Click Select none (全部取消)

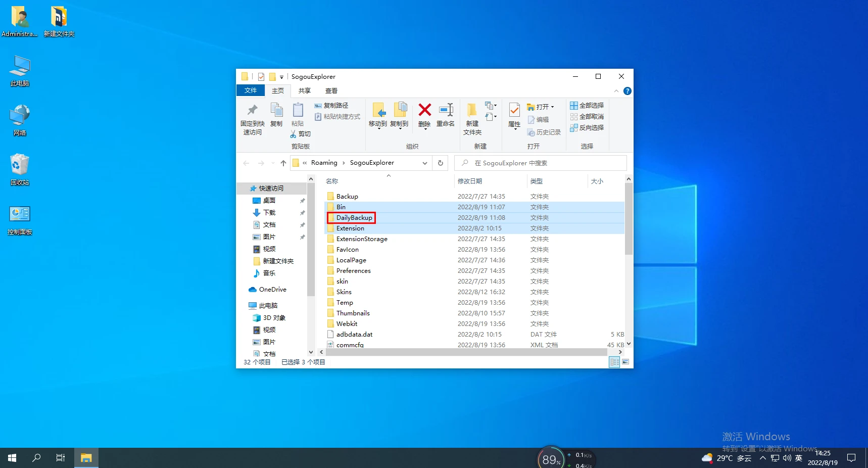click(x=587, y=117)
